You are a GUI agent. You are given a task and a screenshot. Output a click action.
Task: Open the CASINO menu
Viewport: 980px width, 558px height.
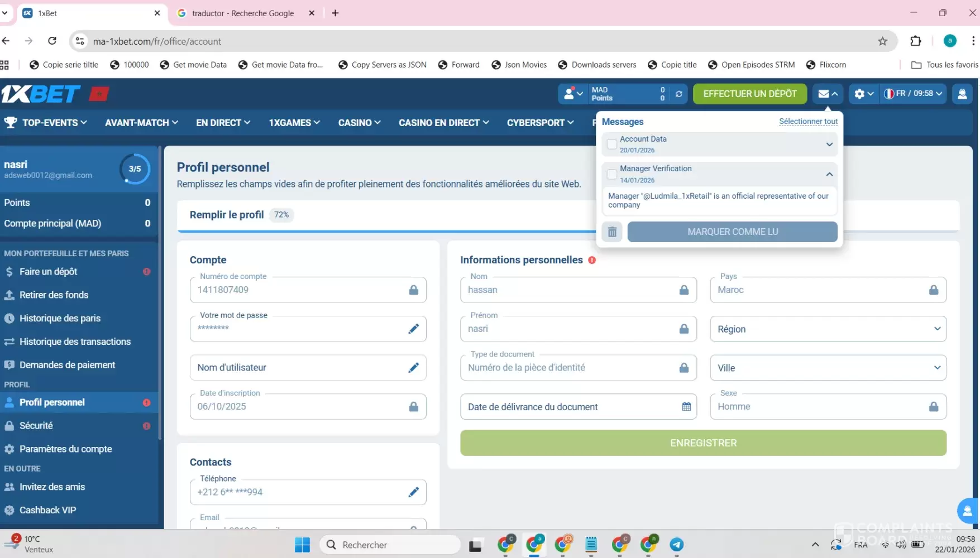[359, 123]
